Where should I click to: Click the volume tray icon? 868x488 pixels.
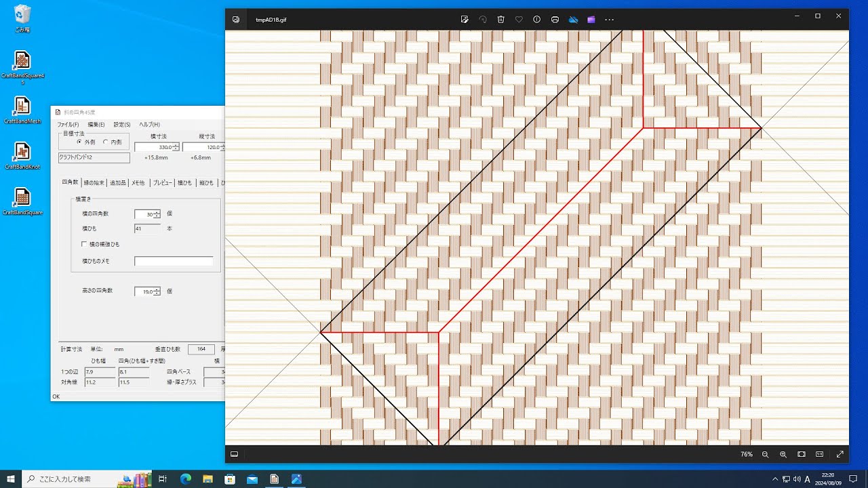[796, 479]
